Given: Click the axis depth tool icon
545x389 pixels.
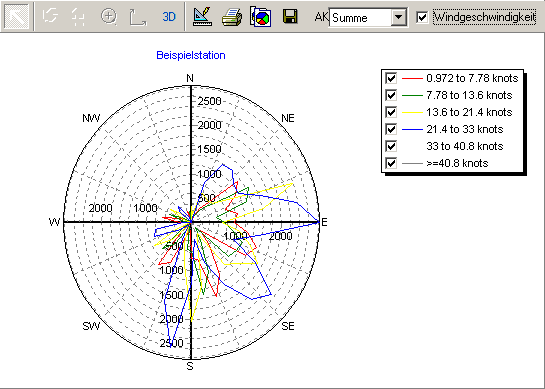Looking at the screenshot, I should pyautogui.click(x=138, y=17).
